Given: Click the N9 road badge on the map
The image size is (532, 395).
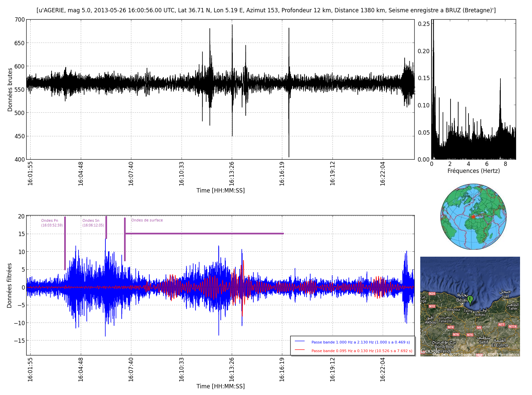Looking at the screenshot, I should click(x=479, y=328).
